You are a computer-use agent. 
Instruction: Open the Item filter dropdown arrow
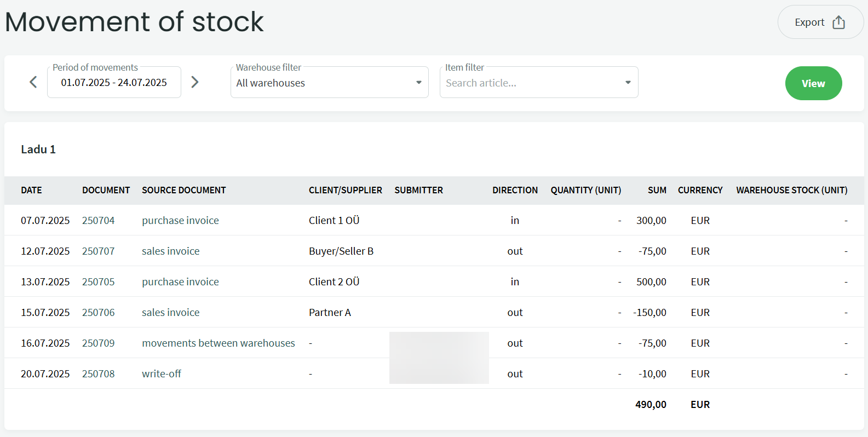click(628, 83)
